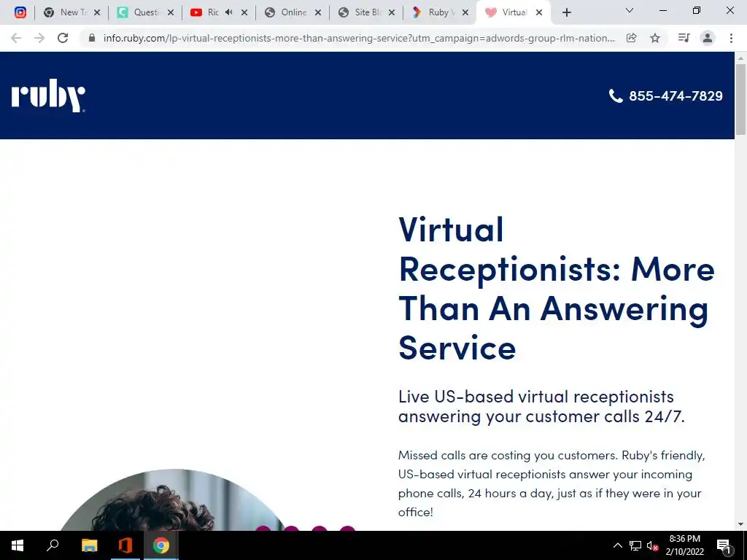
Task: Open Microsoft Office from taskbar
Action: pos(125,545)
